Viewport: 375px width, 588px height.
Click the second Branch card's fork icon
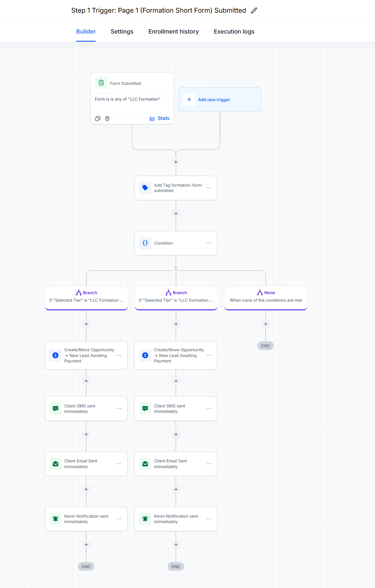coord(168,293)
